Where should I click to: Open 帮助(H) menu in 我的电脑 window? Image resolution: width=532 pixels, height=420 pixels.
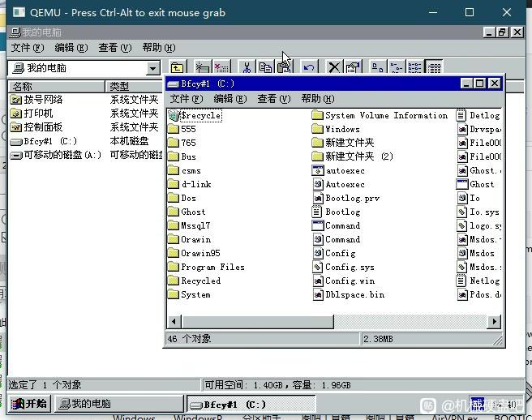pos(158,48)
